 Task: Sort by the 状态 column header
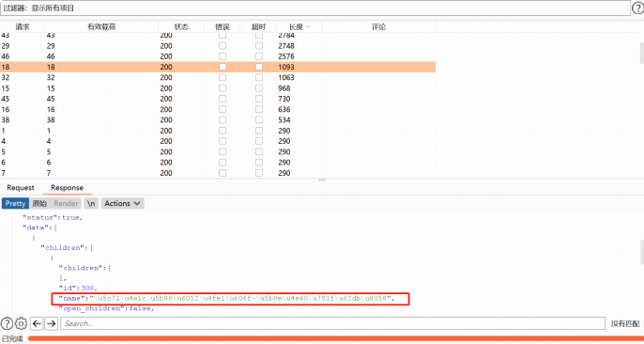181,26
